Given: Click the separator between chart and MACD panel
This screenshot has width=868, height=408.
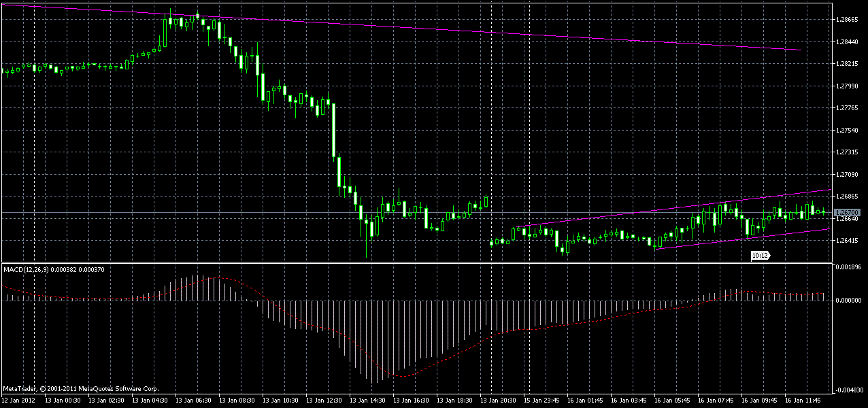Looking at the screenshot, I should coord(408,262).
